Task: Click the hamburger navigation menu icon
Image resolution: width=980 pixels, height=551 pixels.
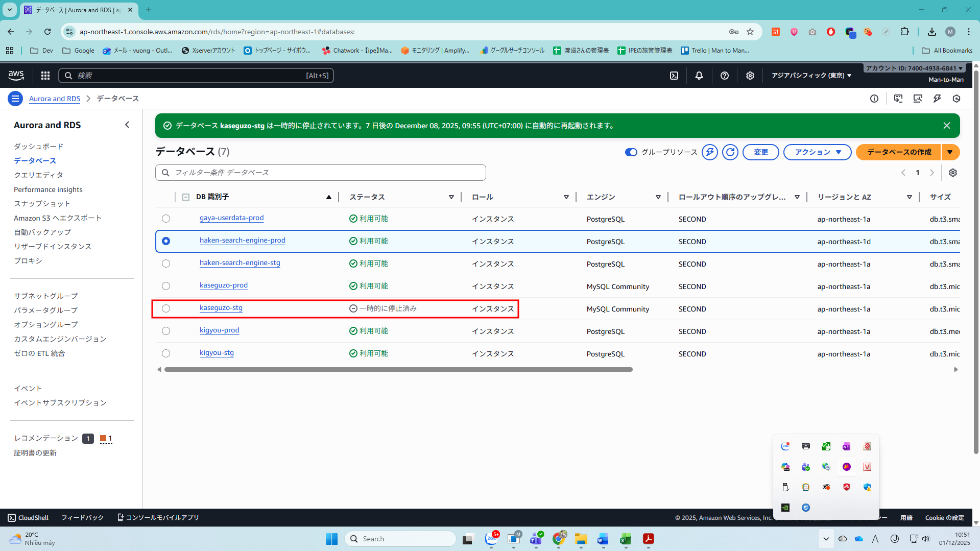Action: [x=15, y=99]
